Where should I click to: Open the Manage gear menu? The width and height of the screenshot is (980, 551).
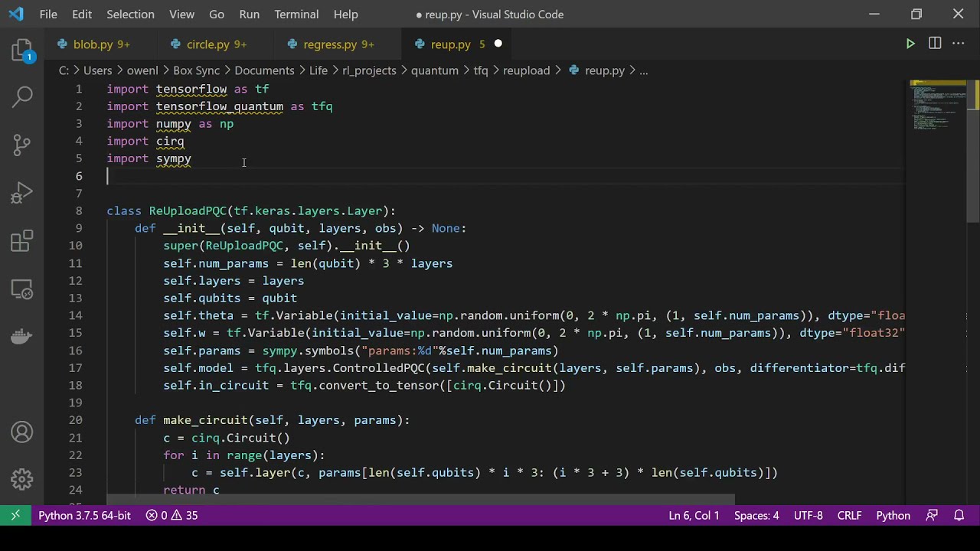(22, 480)
